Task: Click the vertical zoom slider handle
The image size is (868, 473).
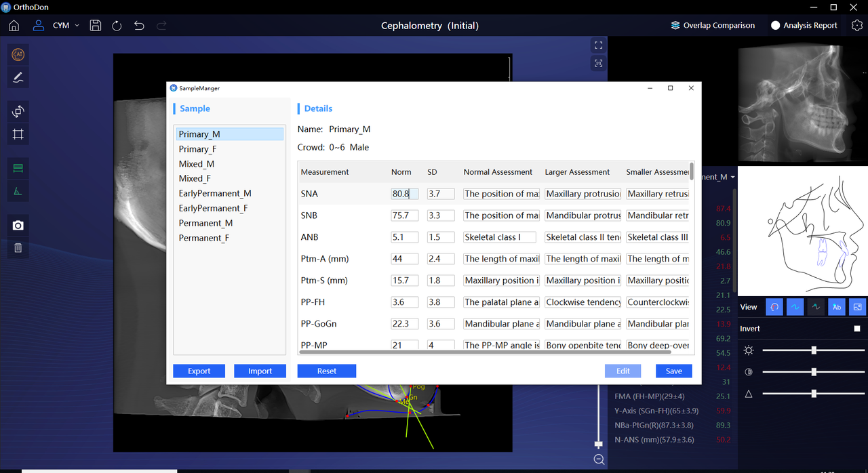Action: click(x=598, y=445)
